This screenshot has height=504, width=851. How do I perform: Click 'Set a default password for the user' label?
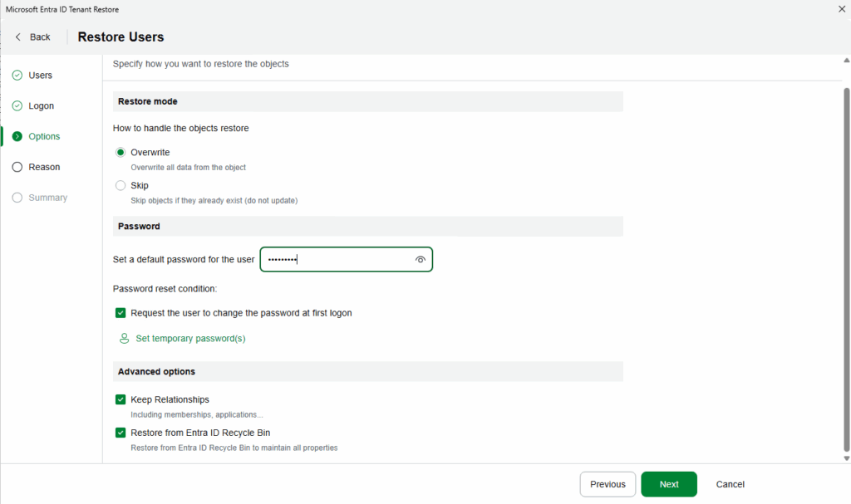pos(184,259)
